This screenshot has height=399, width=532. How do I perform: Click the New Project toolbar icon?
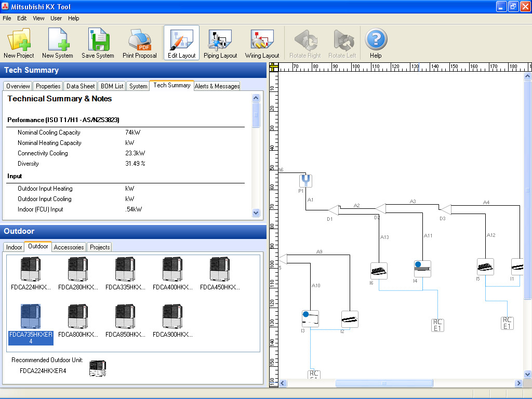coord(19,43)
